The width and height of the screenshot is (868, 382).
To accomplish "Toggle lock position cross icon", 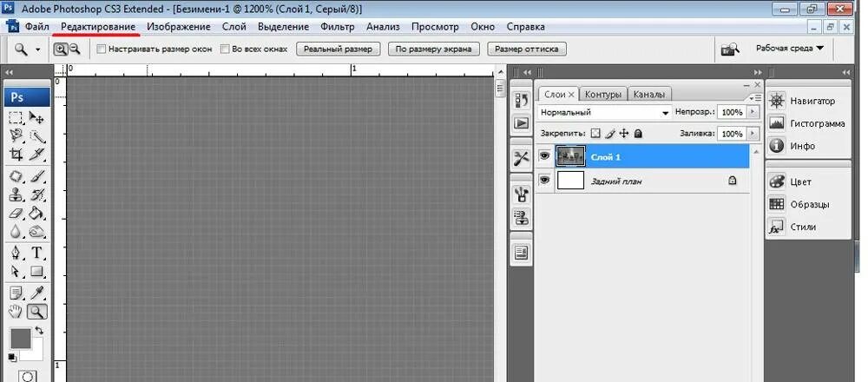I will click(x=624, y=134).
